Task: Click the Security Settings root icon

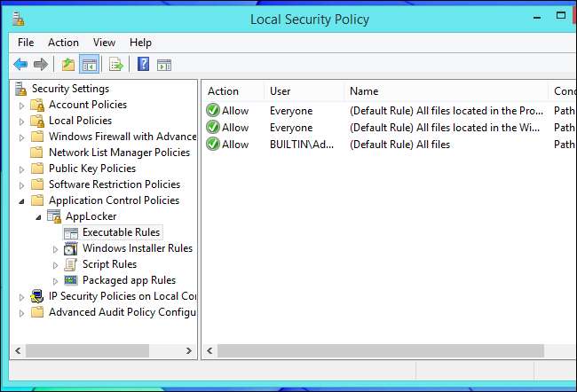Action: (x=20, y=89)
